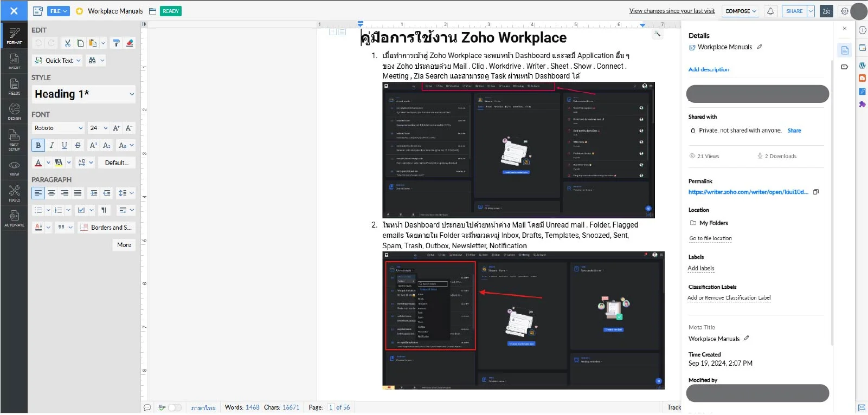Open the document permalink URL

click(748, 192)
